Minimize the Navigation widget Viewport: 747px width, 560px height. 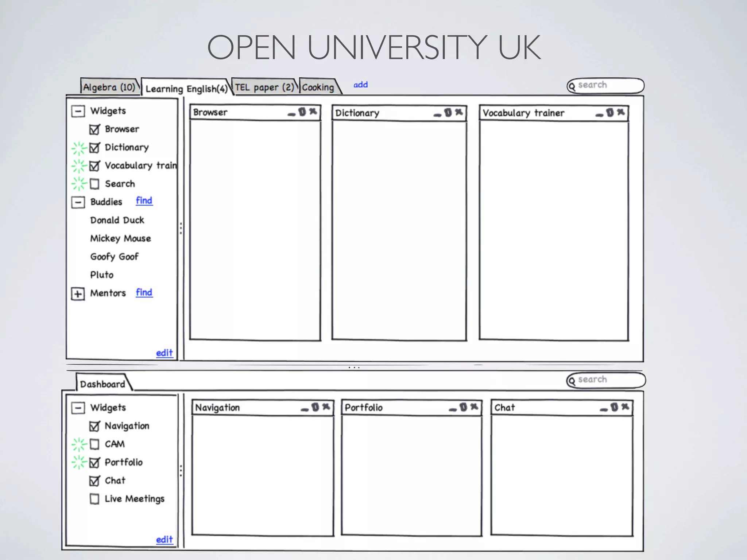(305, 410)
